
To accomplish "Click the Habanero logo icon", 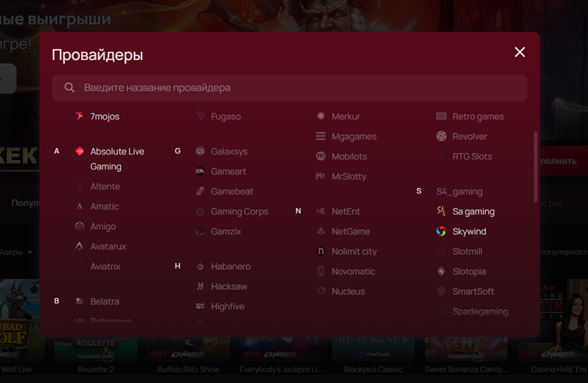I will pos(200,266).
